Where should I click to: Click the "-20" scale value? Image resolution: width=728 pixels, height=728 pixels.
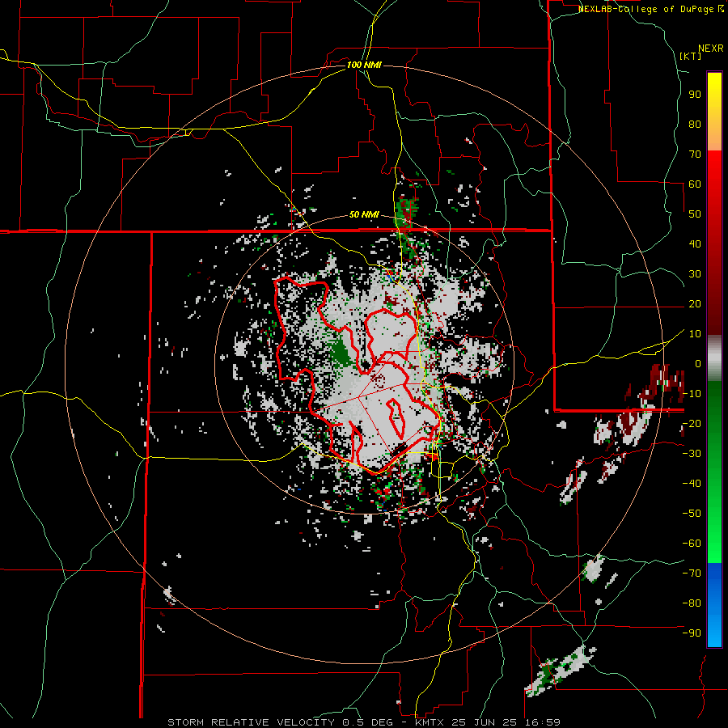[x=692, y=423]
